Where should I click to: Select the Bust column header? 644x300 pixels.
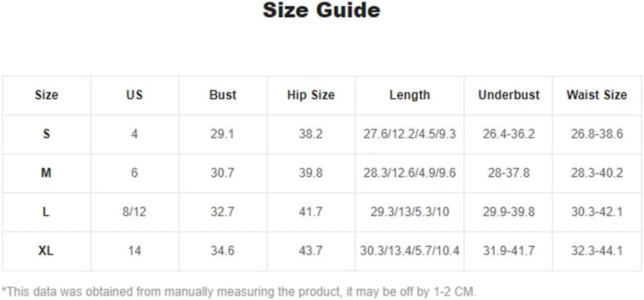click(223, 95)
